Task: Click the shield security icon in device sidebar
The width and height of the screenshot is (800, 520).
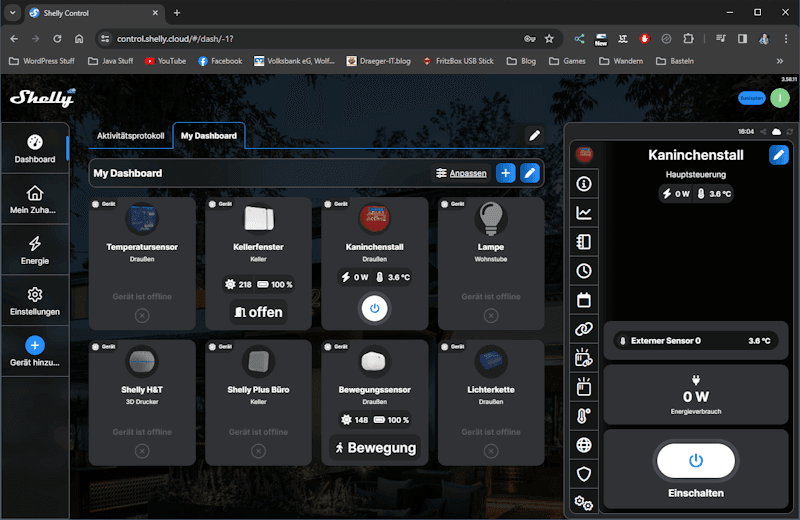Action: (584, 473)
